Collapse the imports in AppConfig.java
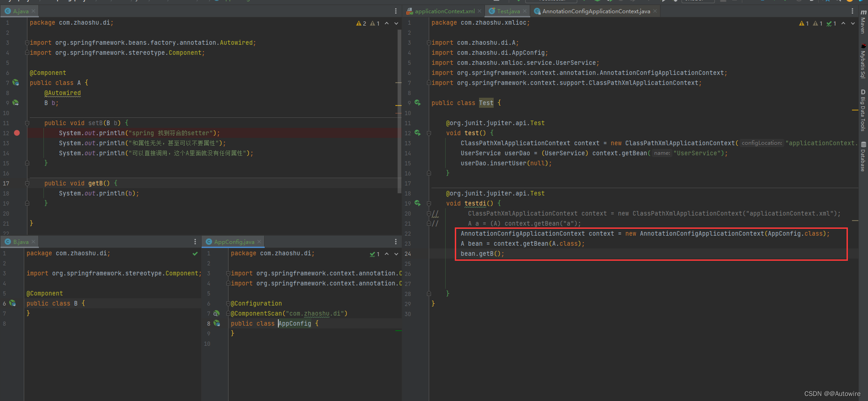 point(228,273)
